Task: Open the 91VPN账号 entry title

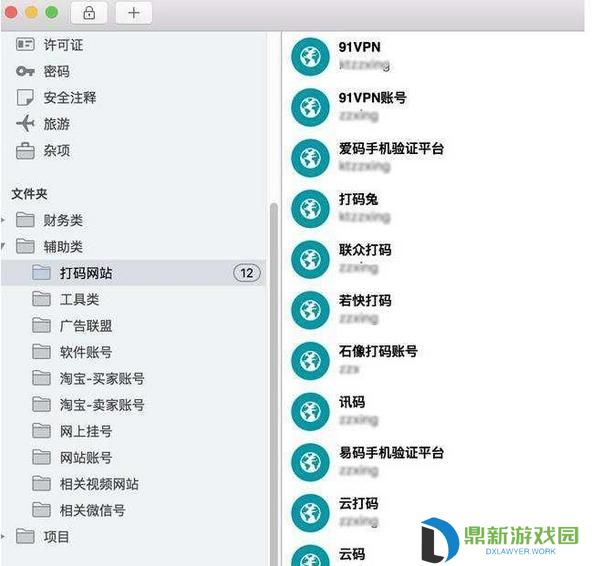Action: coord(372,98)
